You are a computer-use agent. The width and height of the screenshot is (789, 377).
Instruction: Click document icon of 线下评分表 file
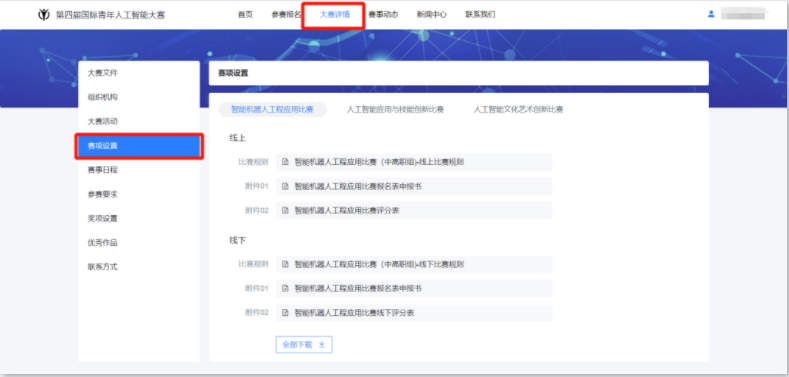[x=285, y=313]
